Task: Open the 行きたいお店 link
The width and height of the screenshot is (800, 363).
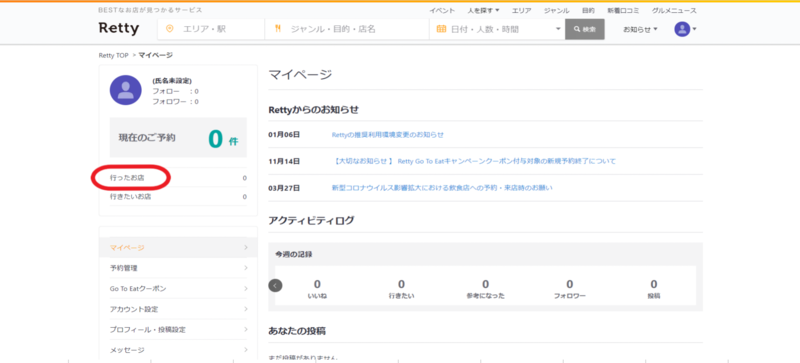Action: pyautogui.click(x=130, y=197)
